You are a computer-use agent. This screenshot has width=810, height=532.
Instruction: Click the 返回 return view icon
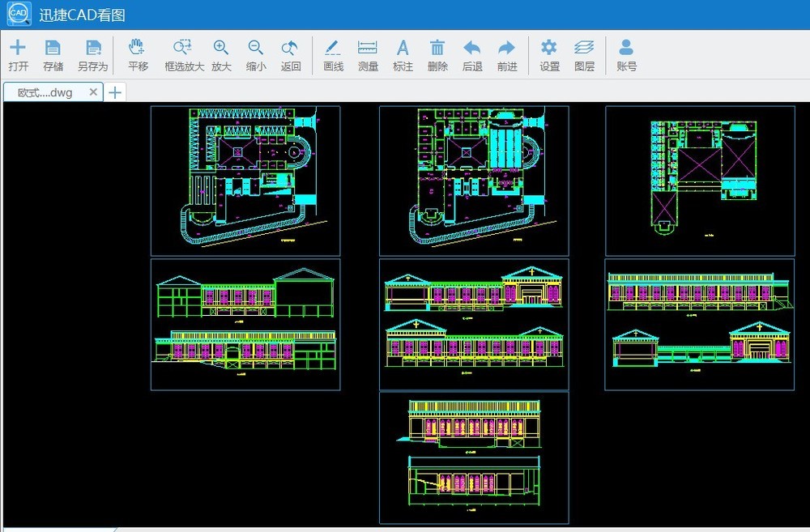coord(290,55)
